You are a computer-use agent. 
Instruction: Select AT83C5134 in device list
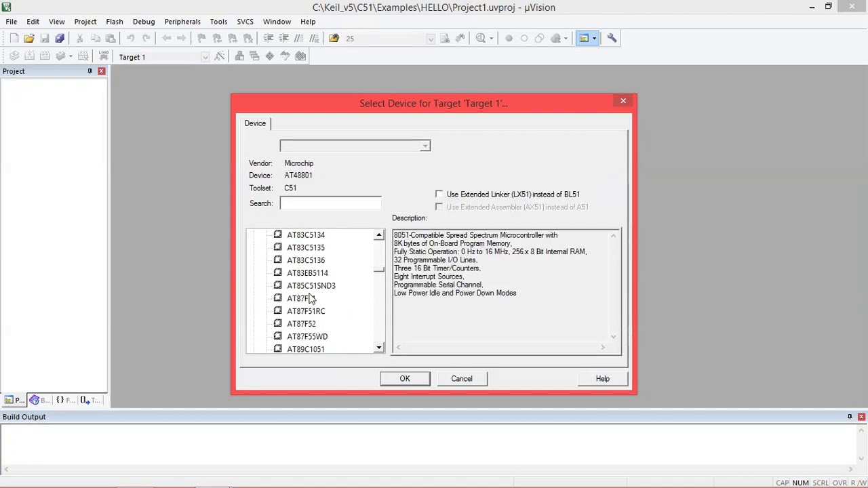point(306,235)
